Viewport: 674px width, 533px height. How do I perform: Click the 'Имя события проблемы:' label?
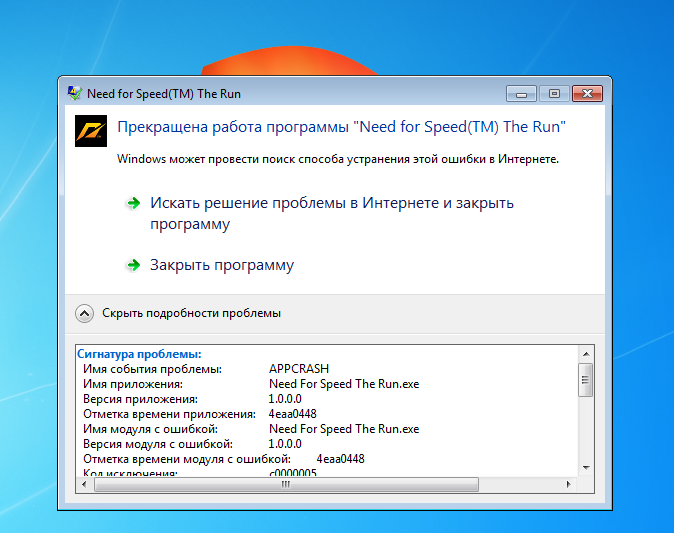(x=153, y=369)
